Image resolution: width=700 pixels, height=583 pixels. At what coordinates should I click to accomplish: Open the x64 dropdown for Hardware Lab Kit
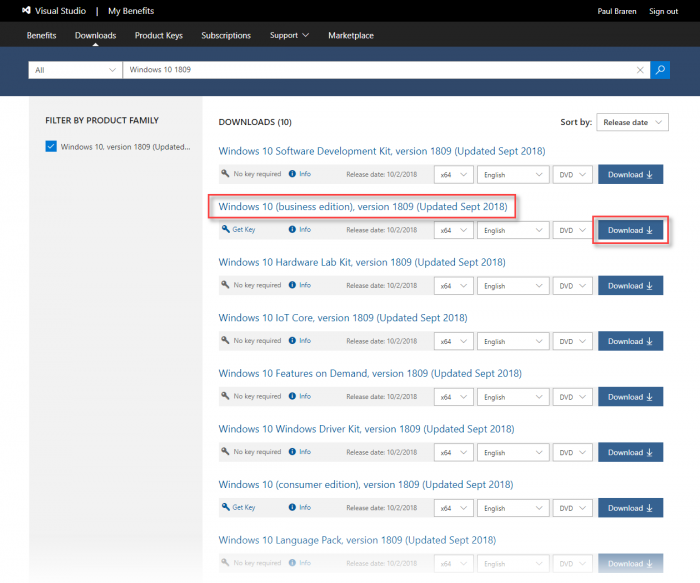[454, 286]
